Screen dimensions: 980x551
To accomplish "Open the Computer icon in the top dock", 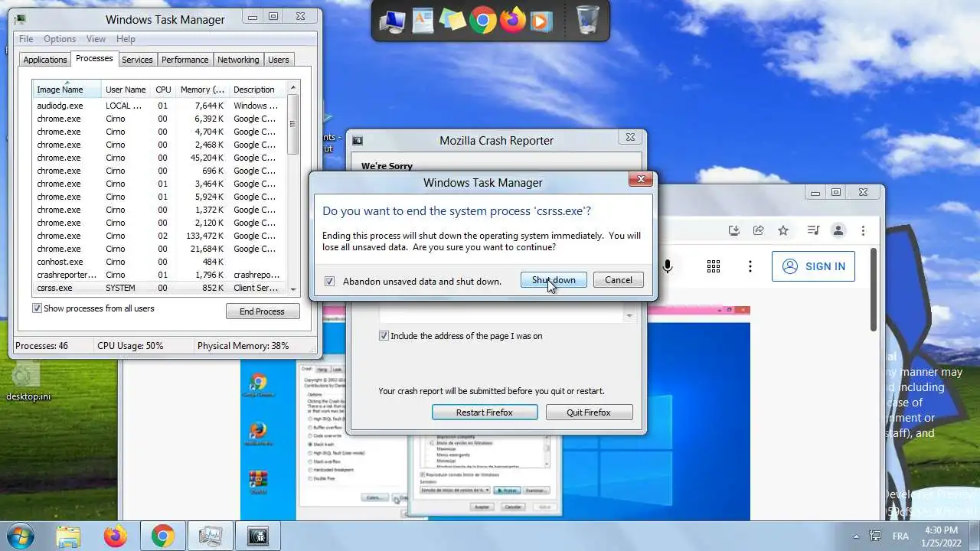I will (392, 21).
